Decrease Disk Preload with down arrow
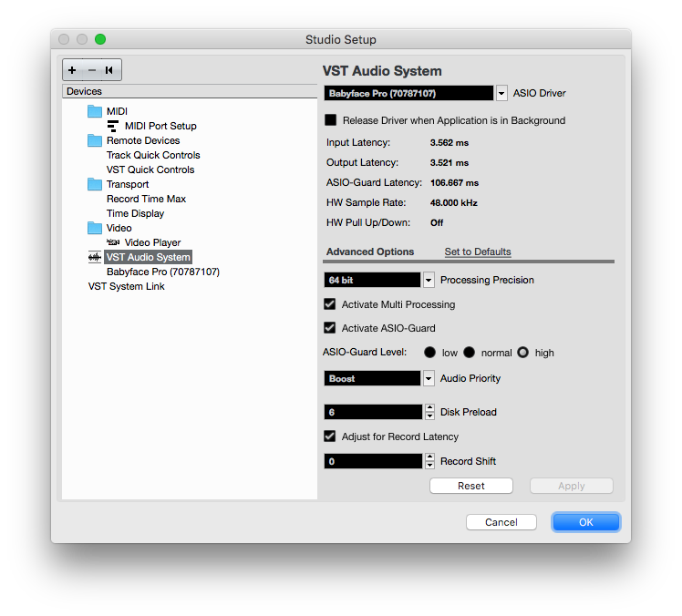 click(429, 416)
